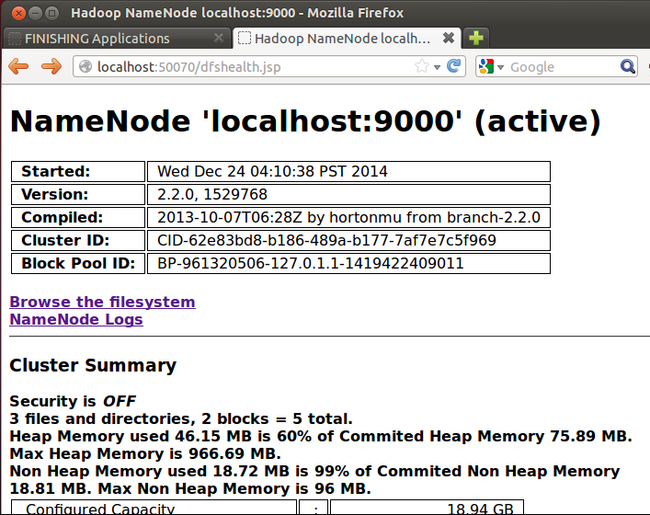Click the 'Version:' label cell

click(x=78, y=194)
